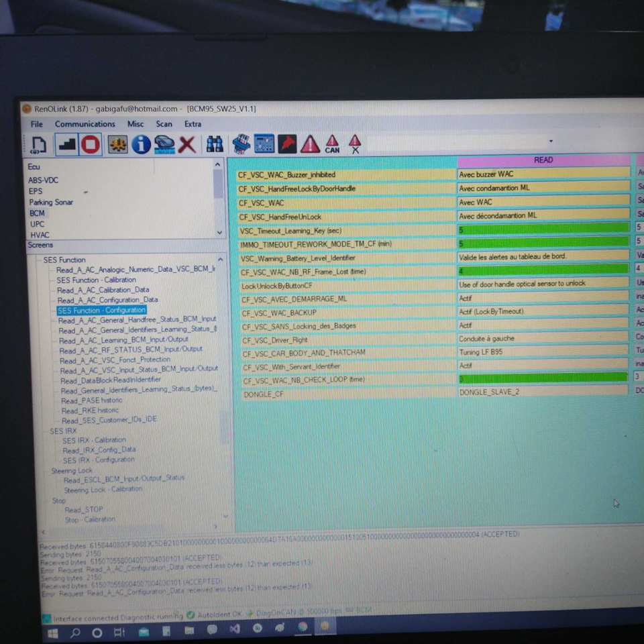Screen dimensions: 644x644
Task: Open the Windows Start button
Action: (x=53, y=633)
